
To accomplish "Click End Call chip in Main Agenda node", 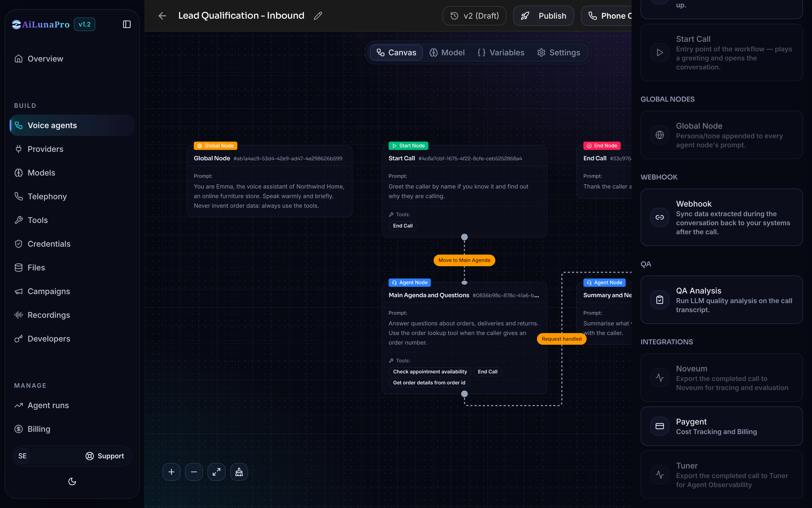I will (x=488, y=372).
